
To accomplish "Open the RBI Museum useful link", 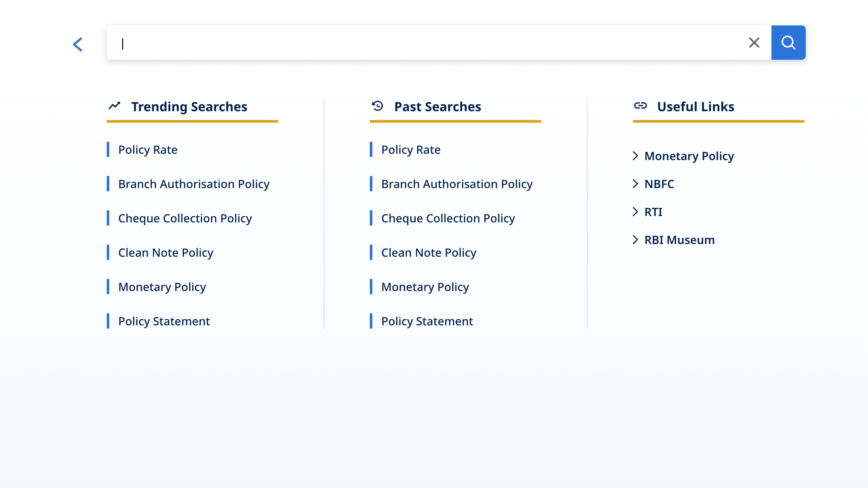I will (x=679, y=240).
